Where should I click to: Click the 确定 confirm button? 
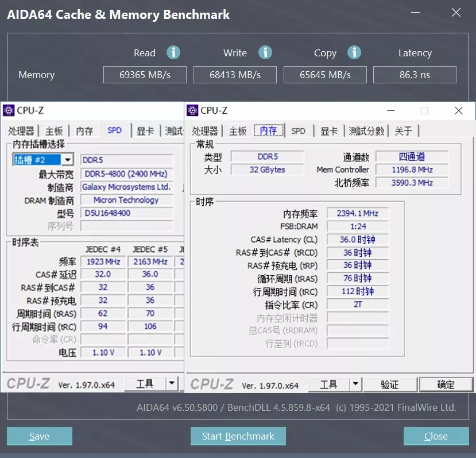coord(446,383)
